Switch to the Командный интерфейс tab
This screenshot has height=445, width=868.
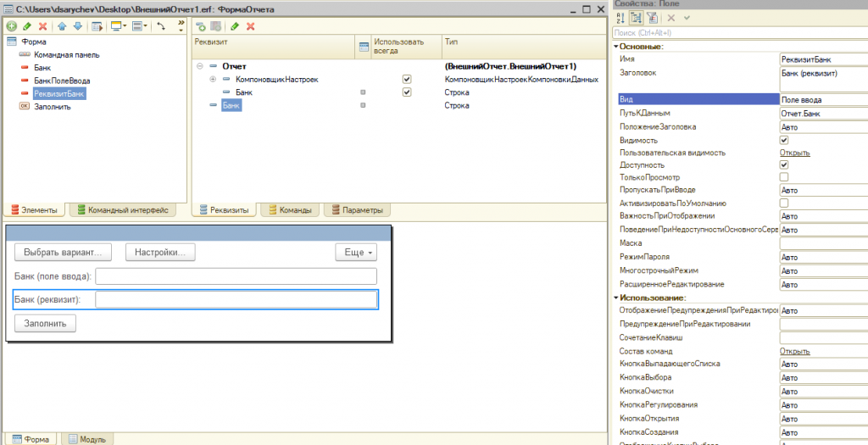coord(123,209)
